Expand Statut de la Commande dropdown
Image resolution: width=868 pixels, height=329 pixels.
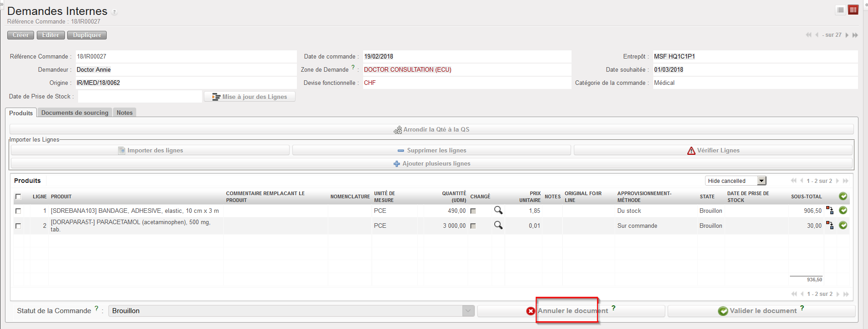pos(468,311)
